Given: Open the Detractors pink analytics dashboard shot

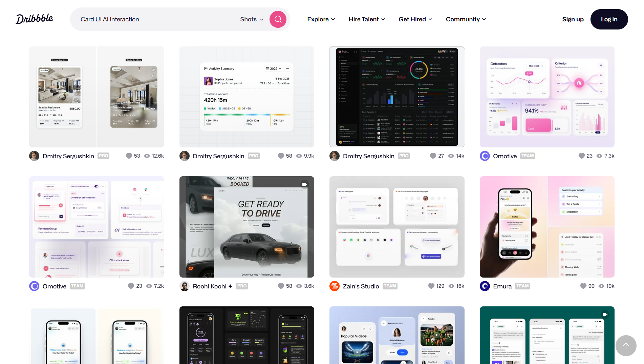Looking at the screenshot, I should click(x=547, y=97).
